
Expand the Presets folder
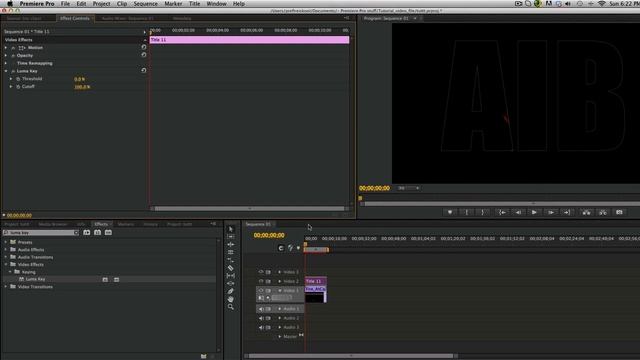(6, 242)
